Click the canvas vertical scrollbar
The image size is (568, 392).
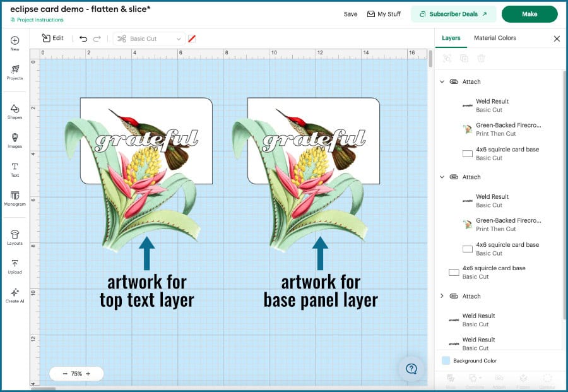(x=430, y=59)
